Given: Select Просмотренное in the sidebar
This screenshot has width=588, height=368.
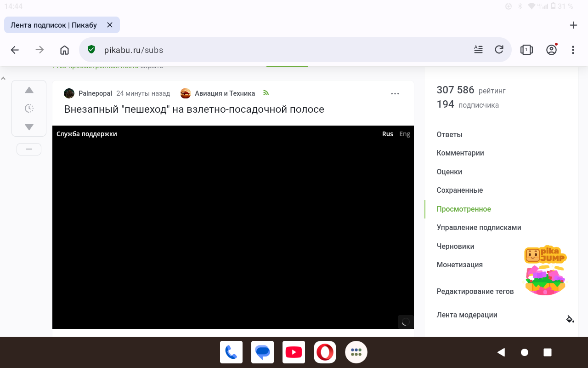Looking at the screenshot, I should tap(464, 209).
